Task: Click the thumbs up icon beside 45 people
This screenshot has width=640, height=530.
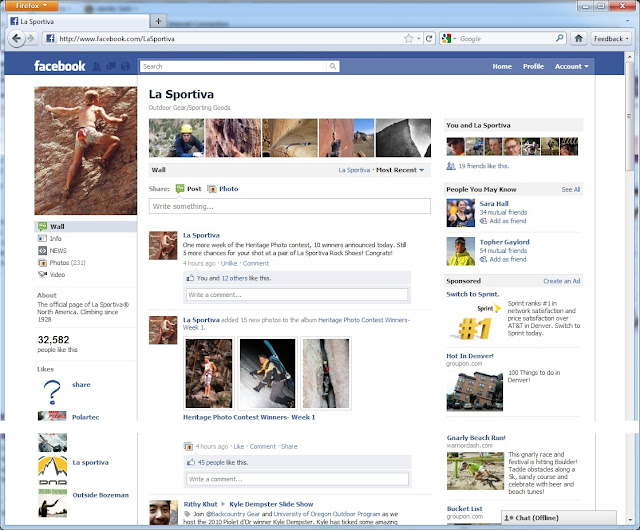Action: pos(191,462)
